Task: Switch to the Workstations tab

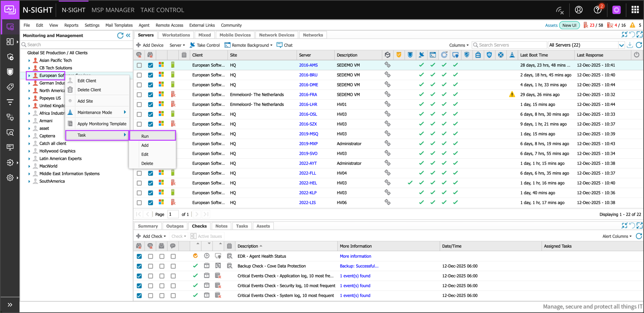Action: click(176, 35)
